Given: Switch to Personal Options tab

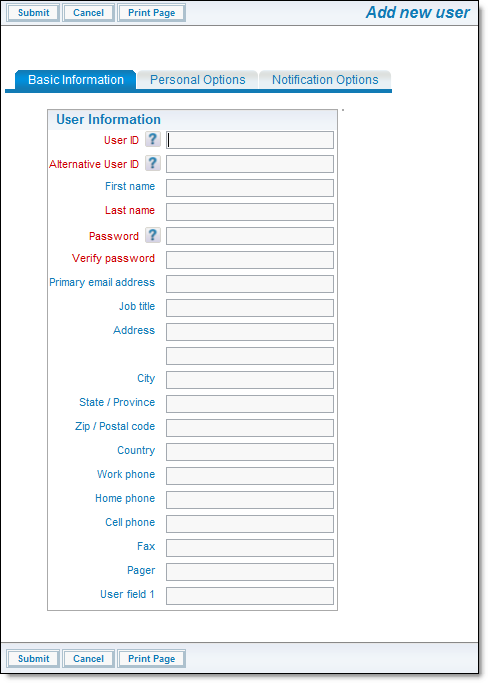Looking at the screenshot, I should point(197,80).
